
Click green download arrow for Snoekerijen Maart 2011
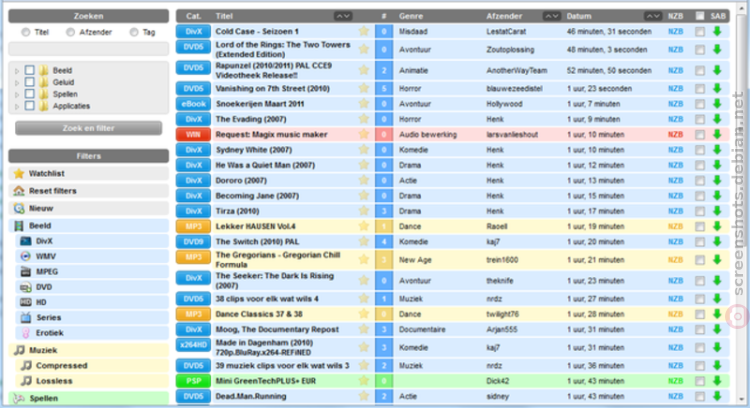[717, 104]
